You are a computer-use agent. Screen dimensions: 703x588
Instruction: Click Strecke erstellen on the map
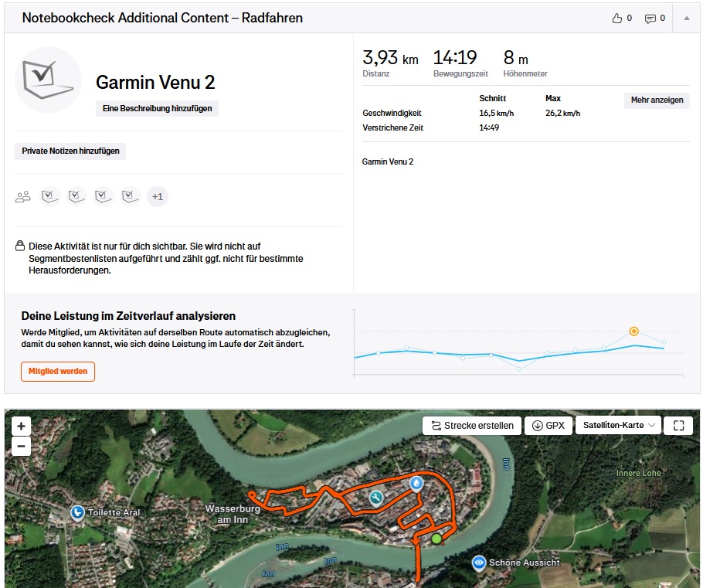471,426
